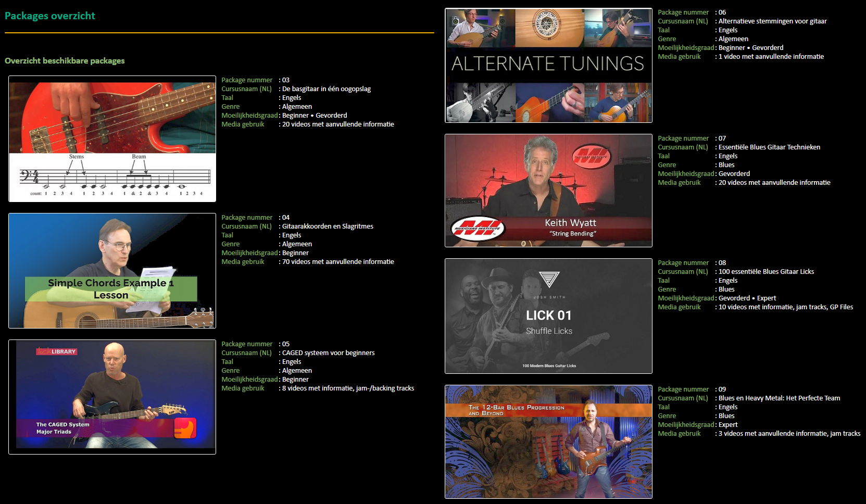Click the red MI logo beside Keith Wyatt's head

click(x=591, y=156)
